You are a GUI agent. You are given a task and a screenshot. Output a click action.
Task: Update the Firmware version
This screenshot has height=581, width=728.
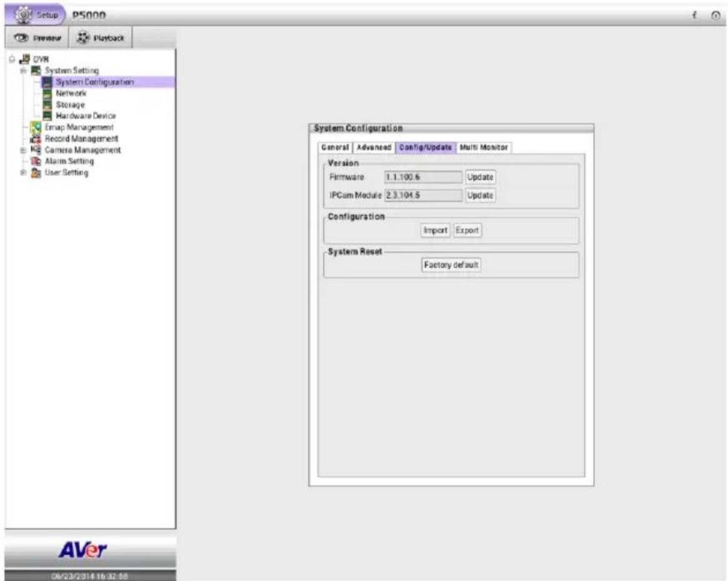480,177
